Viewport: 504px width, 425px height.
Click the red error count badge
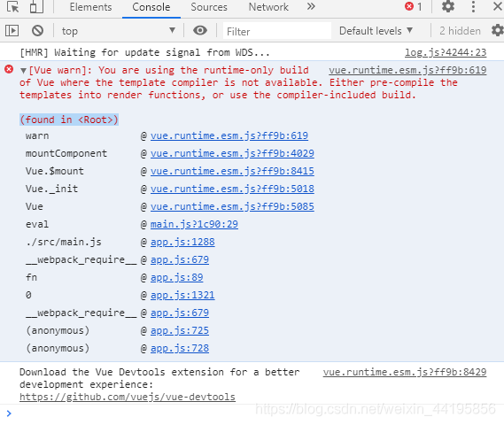tap(414, 6)
